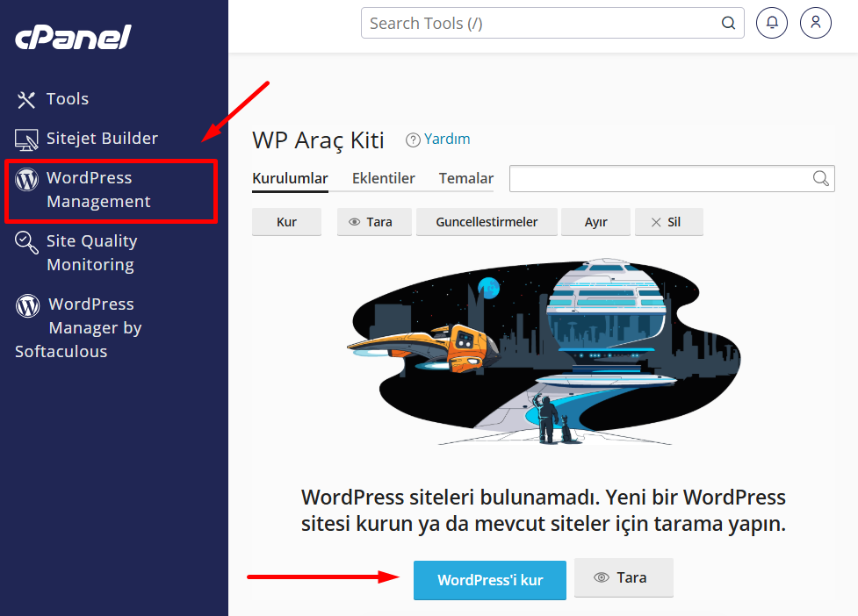Click the notifications bell icon
The width and height of the screenshot is (858, 616).
(772, 23)
